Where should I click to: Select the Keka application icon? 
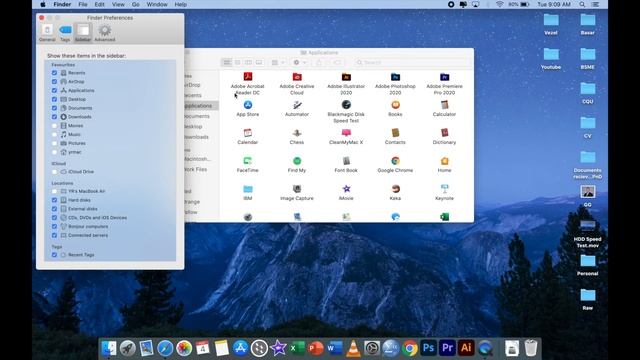click(x=395, y=189)
